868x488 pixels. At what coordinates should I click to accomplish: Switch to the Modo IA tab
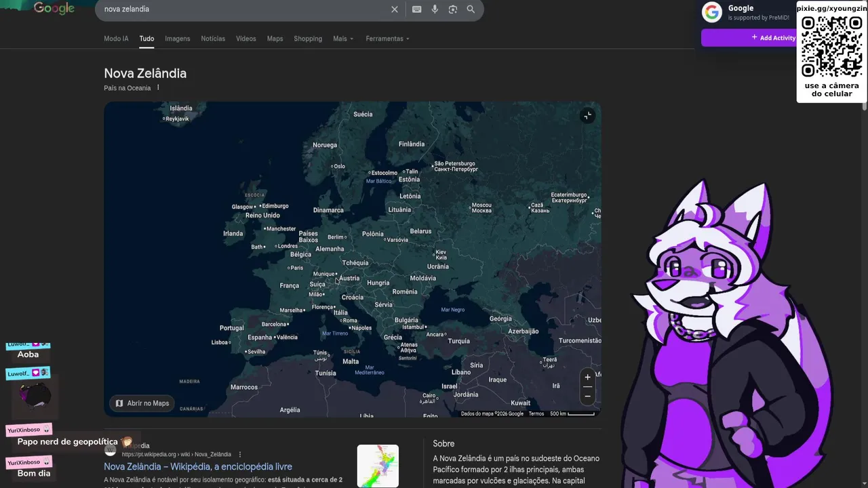116,39
